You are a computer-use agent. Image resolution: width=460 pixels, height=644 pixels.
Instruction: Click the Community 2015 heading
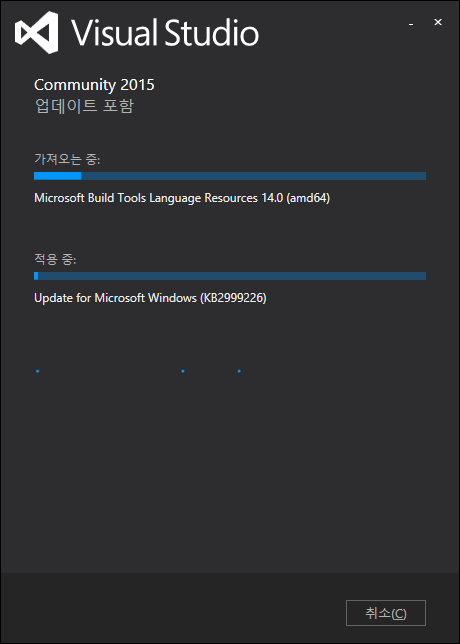click(94, 85)
